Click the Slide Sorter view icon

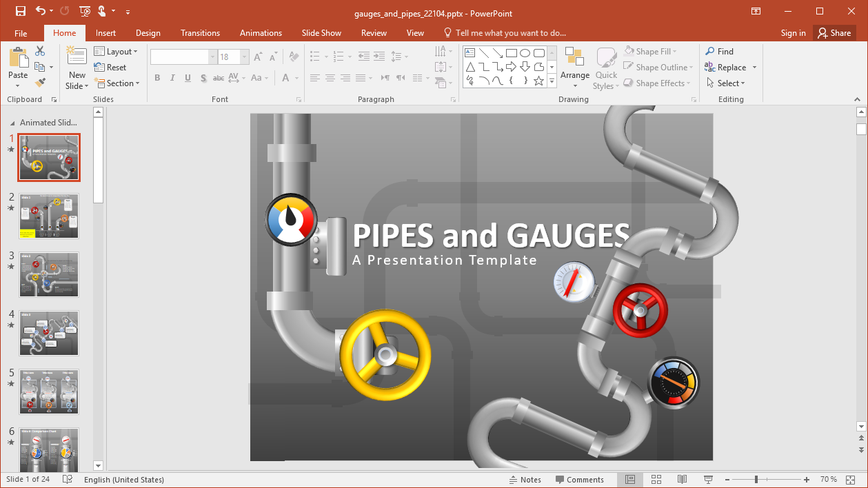click(x=656, y=480)
